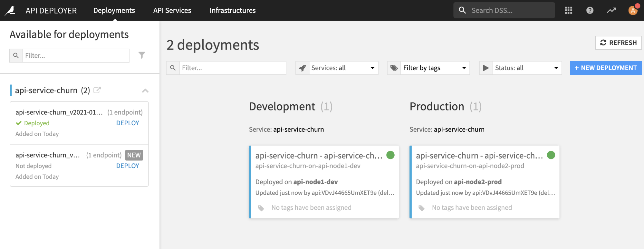Click tag icon on Development deployment card
The height and width of the screenshot is (249, 644).
(261, 208)
